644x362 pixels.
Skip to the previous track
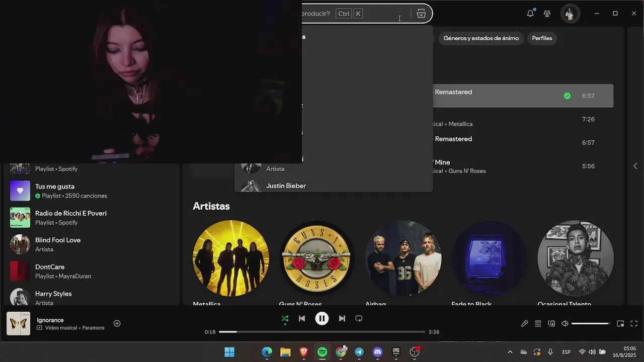[x=302, y=318]
